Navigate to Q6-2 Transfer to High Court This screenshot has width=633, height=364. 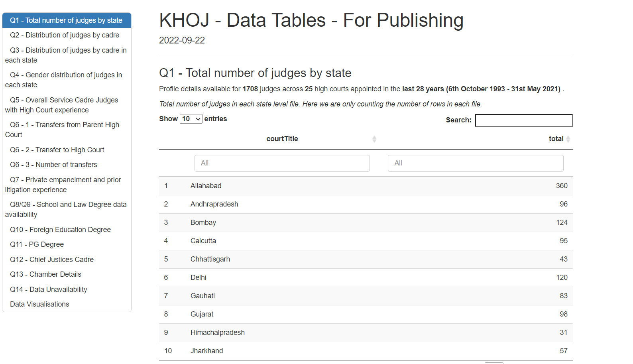57,150
